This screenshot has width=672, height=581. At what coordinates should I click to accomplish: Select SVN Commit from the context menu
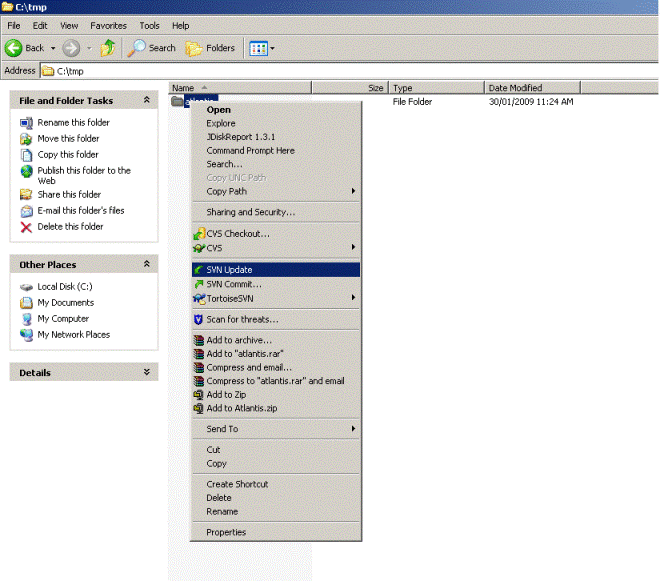click(x=233, y=285)
